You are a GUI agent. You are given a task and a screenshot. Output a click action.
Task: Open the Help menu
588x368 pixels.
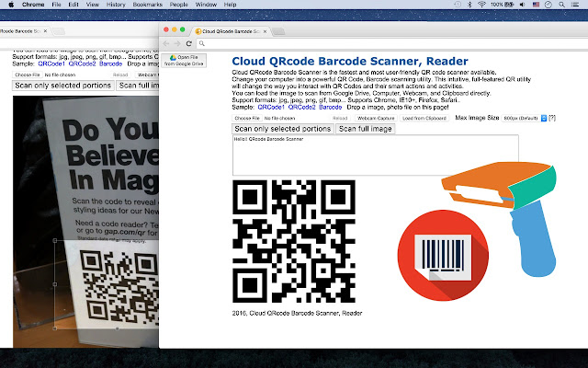(x=230, y=5)
